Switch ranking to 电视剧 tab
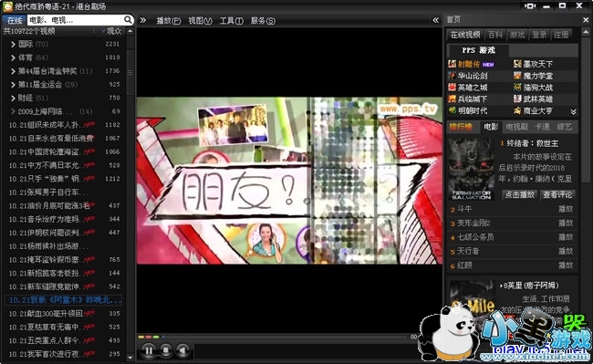The width and height of the screenshot is (593, 364). [516, 127]
